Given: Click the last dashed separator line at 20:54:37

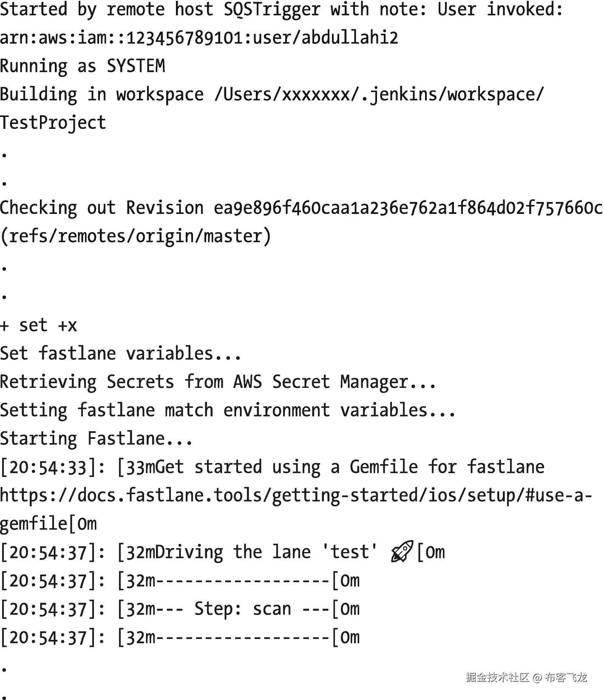Looking at the screenshot, I should point(180,637).
